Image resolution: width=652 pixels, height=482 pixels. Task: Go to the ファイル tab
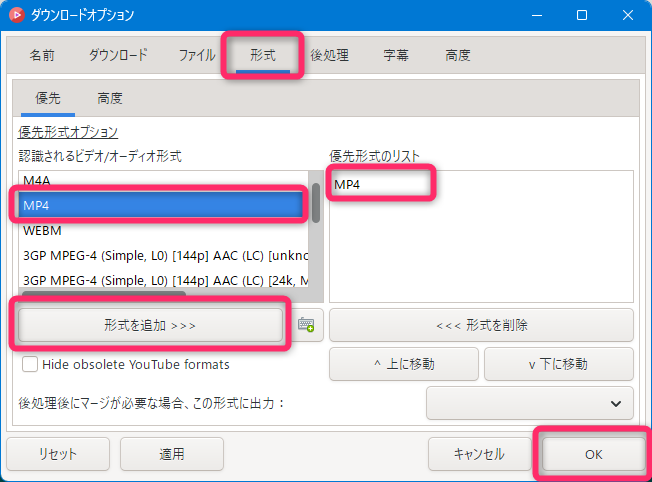coord(196,55)
